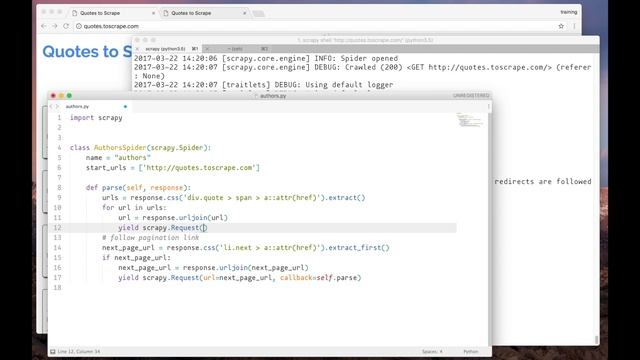This screenshot has height=360, width=640.
Task: Click the def parse(self, response) line
Action: (x=138, y=188)
